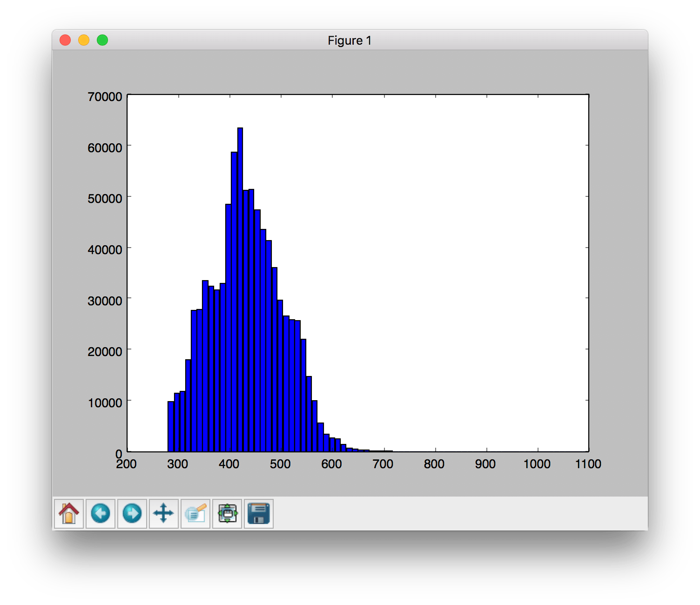Toggle fullscreen with the green traffic light
Image resolution: width=700 pixels, height=605 pixels.
pyautogui.click(x=102, y=40)
